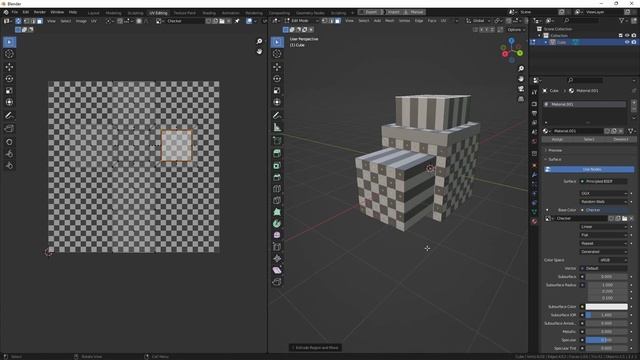Click the Specular value slider
This screenshot has height=360, width=640.
click(x=607, y=340)
